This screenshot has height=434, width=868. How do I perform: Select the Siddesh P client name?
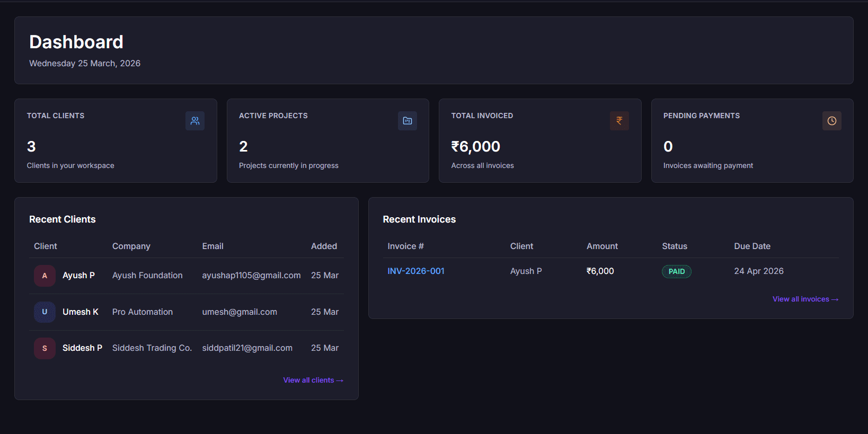click(82, 348)
